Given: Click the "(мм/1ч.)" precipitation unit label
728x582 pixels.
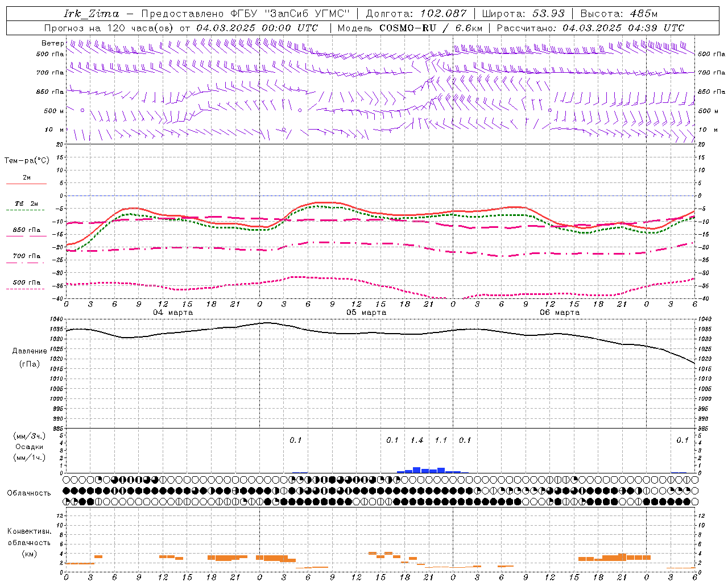Looking at the screenshot, I should [x=30, y=458].
